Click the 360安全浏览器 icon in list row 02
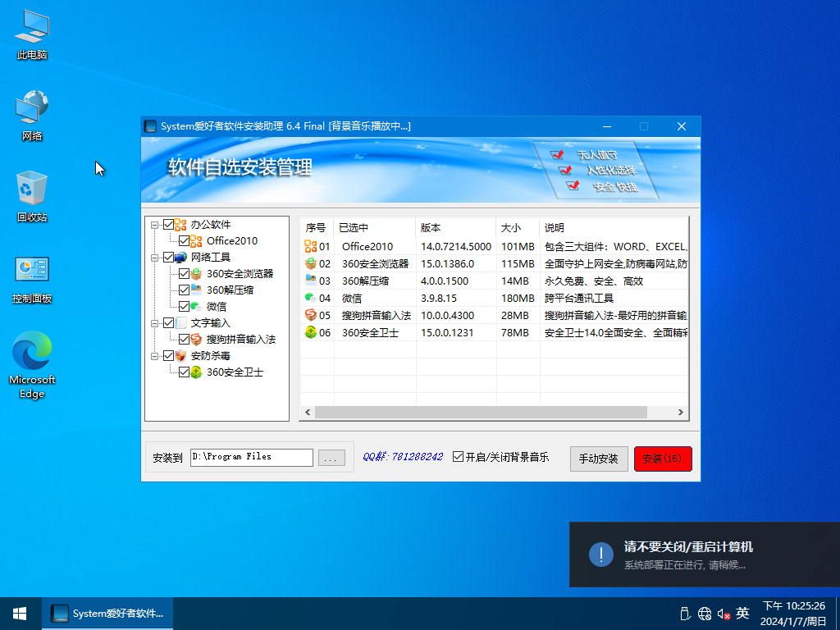Viewport: 840px width, 630px height. pos(311,263)
